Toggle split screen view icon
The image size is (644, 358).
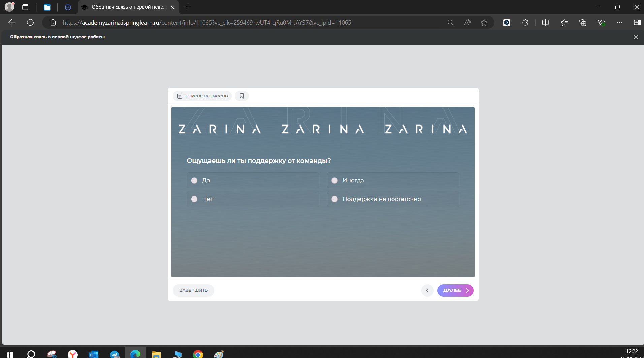pos(545,23)
